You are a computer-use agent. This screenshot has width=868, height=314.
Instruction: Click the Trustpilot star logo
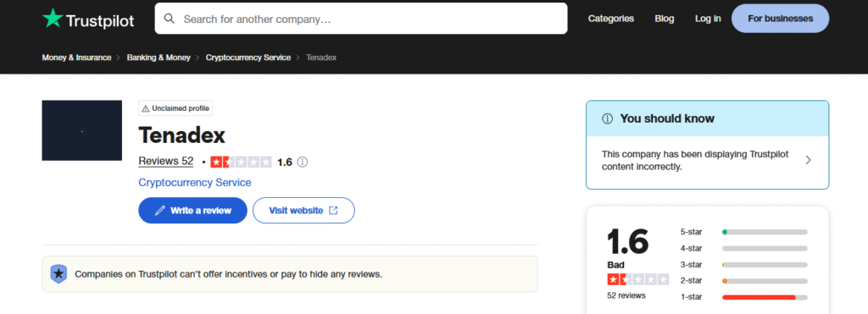click(53, 18)
